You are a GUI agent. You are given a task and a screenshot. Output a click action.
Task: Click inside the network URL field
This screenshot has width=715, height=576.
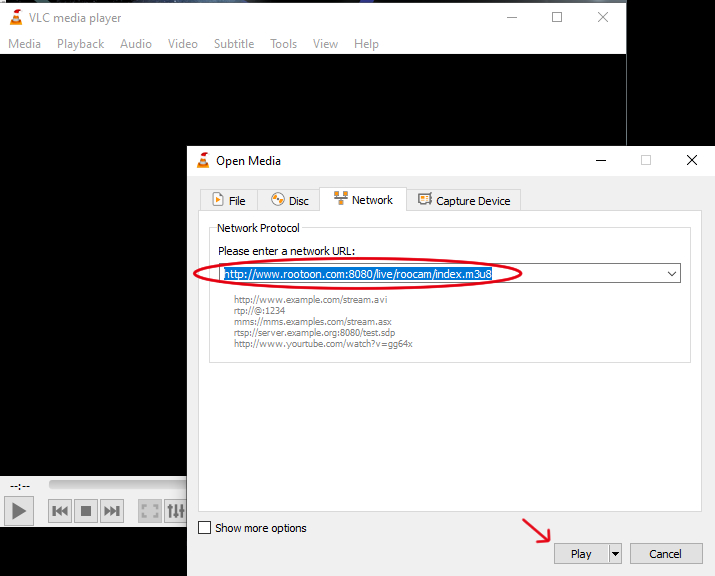pos(440,273)
